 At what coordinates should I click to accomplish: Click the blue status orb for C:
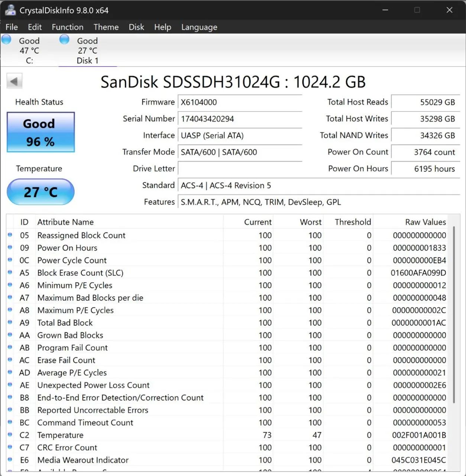click(6, 39)
